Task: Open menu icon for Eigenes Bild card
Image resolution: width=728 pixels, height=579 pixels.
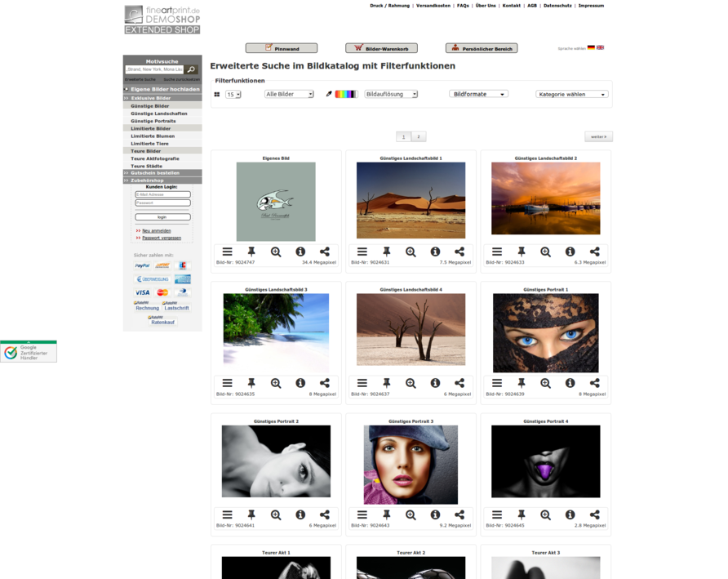Action: 227,252
